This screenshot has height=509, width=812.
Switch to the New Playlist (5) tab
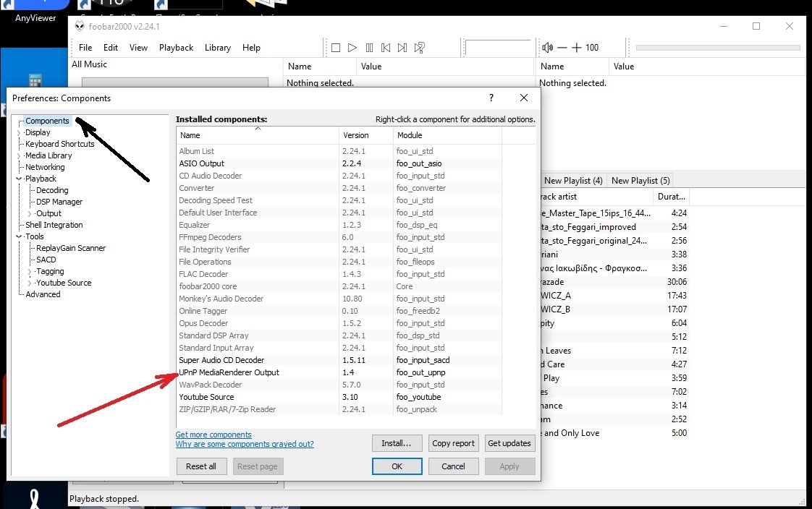pos(640,180)
